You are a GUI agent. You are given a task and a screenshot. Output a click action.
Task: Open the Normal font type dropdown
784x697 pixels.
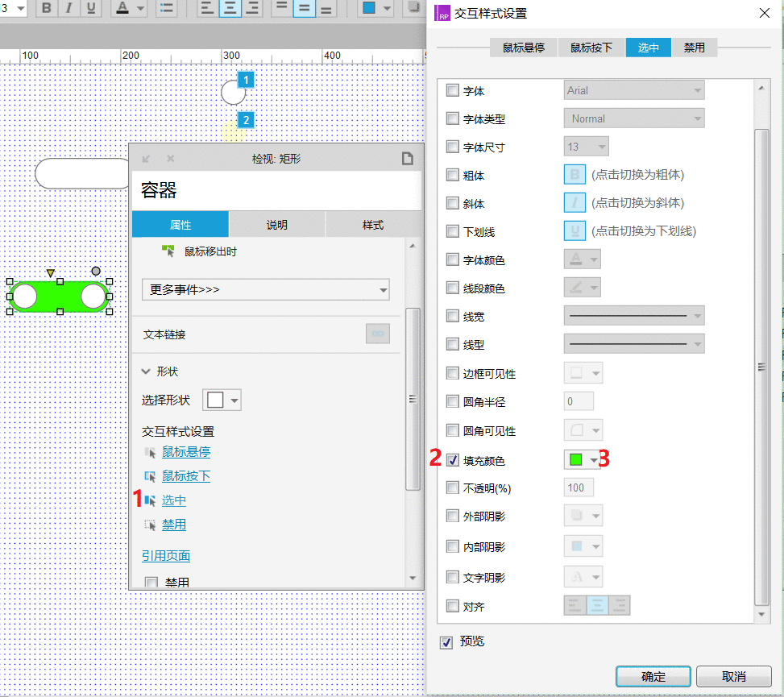coord(634,118)
